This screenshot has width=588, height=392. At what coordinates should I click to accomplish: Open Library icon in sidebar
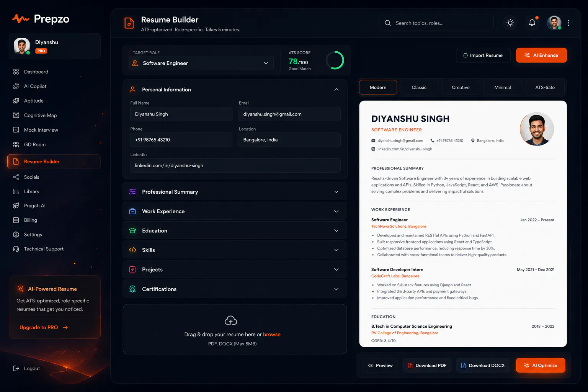(16, 191)
